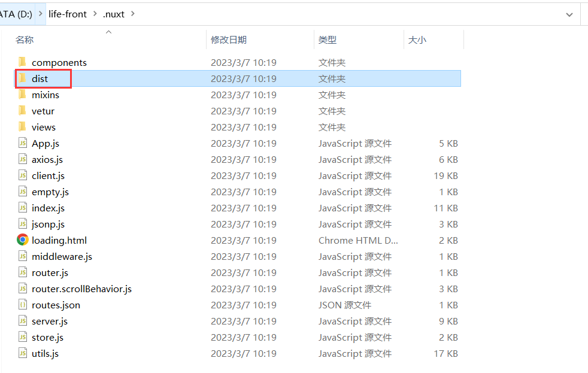Click the vetur folder icon
The width and height of the screenshot is (588, 373).
23,111
